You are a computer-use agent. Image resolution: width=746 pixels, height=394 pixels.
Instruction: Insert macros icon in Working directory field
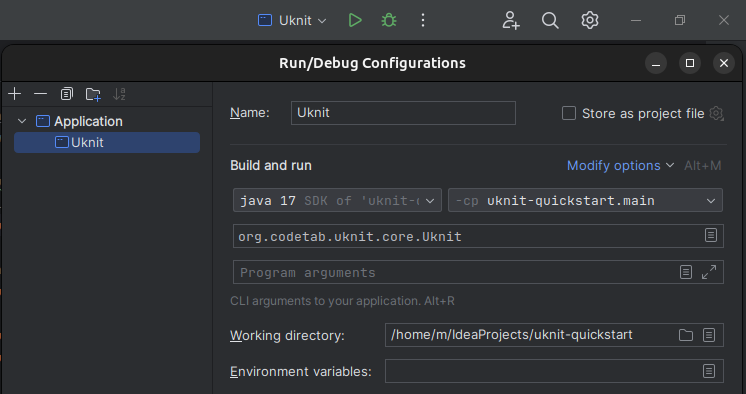tap(709, 335)
